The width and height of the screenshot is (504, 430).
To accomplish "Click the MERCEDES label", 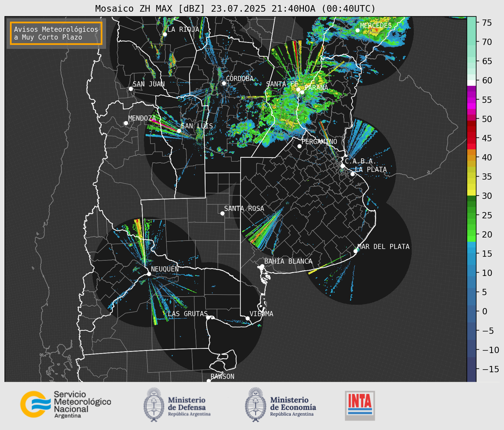I will (x=376, y=25).
